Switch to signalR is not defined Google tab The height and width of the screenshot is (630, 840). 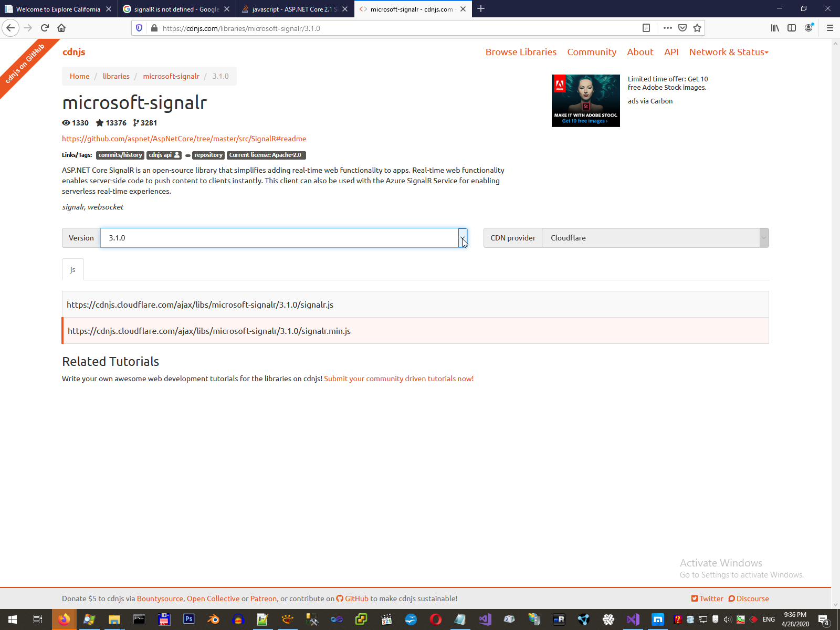click(176, 9)
